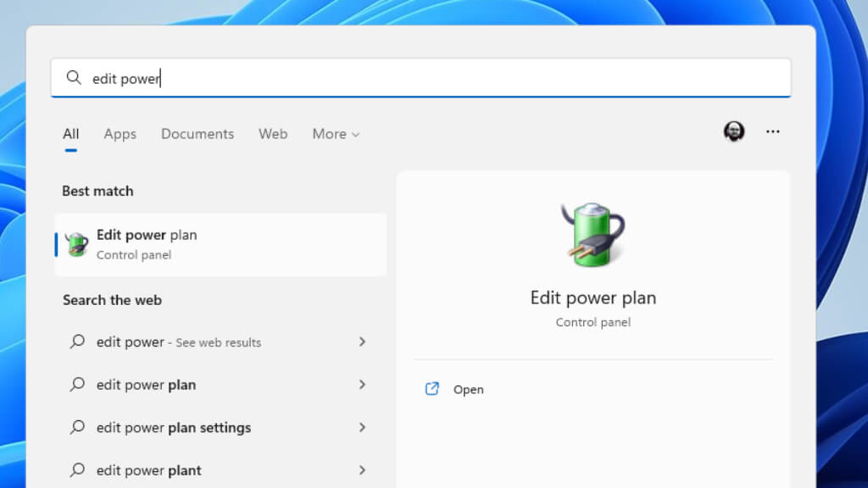
Task: Click the Open action text
Action: 468,390
